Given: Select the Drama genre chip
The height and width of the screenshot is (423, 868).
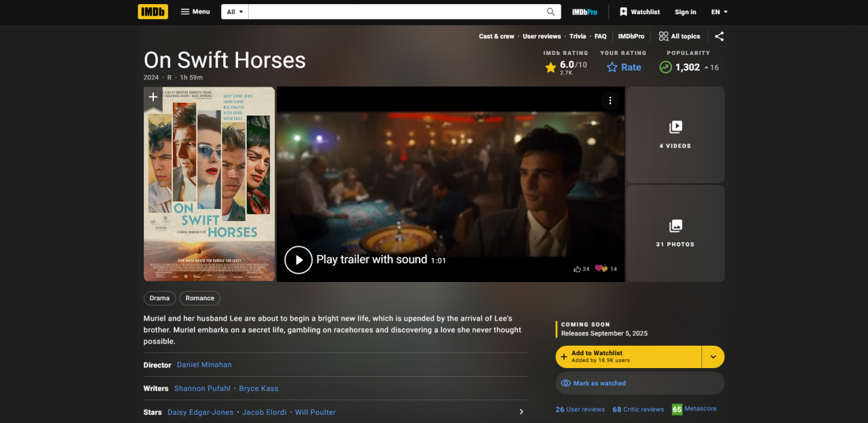Looking at the screenshot, I should pyautogui.click(x=160, y=298).
